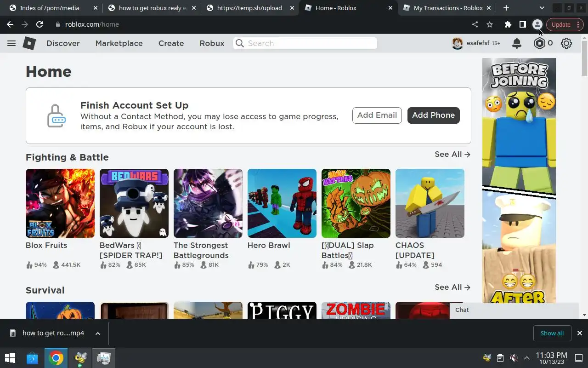Go back with the browser back arrow

pyautogui.click(x=10, y=24)
